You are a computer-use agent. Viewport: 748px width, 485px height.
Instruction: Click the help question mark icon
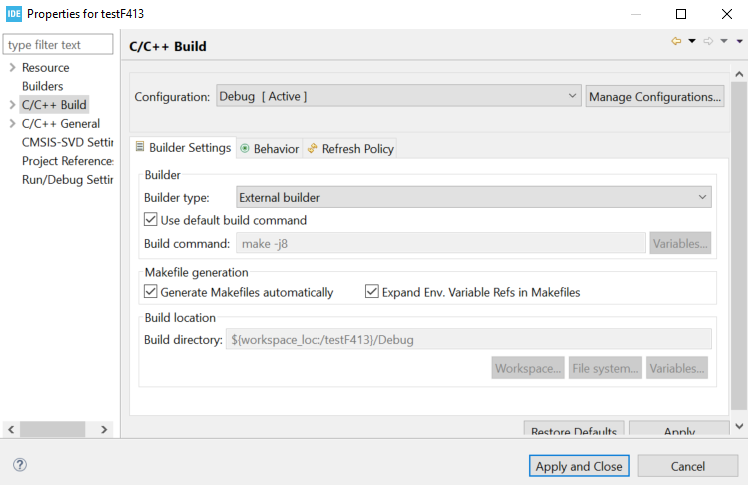click(20, 465)
